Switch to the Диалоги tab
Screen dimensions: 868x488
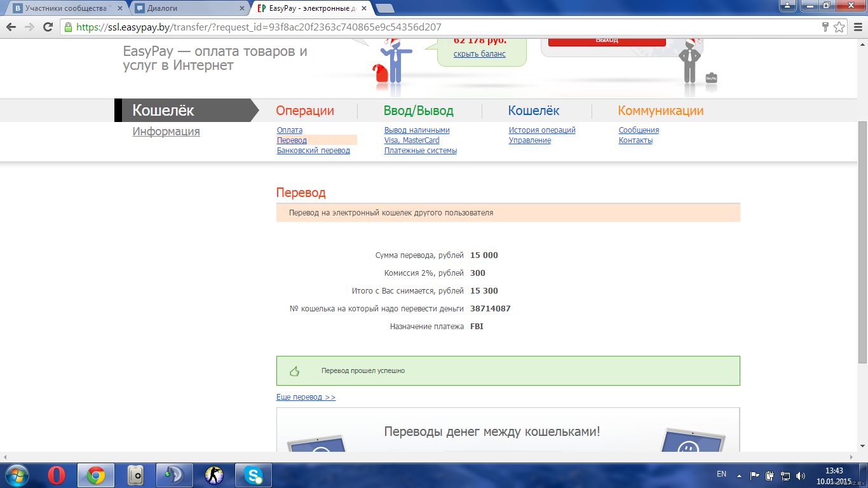pyautogui.click(x=189, y=8)
